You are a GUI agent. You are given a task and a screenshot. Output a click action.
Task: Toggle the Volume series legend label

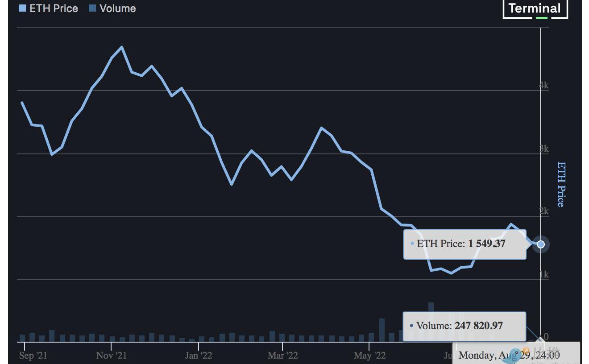point(118,8)
